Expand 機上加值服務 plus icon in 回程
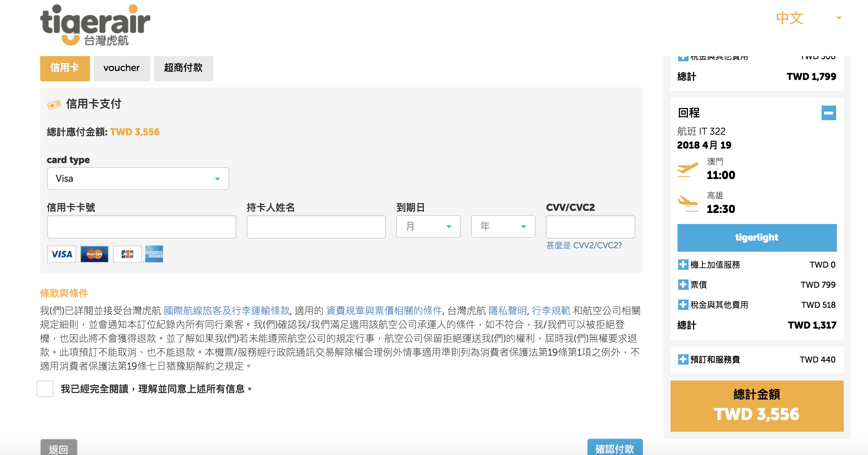Viewport: 868px width, 455px height. click(x=683, y=265)
